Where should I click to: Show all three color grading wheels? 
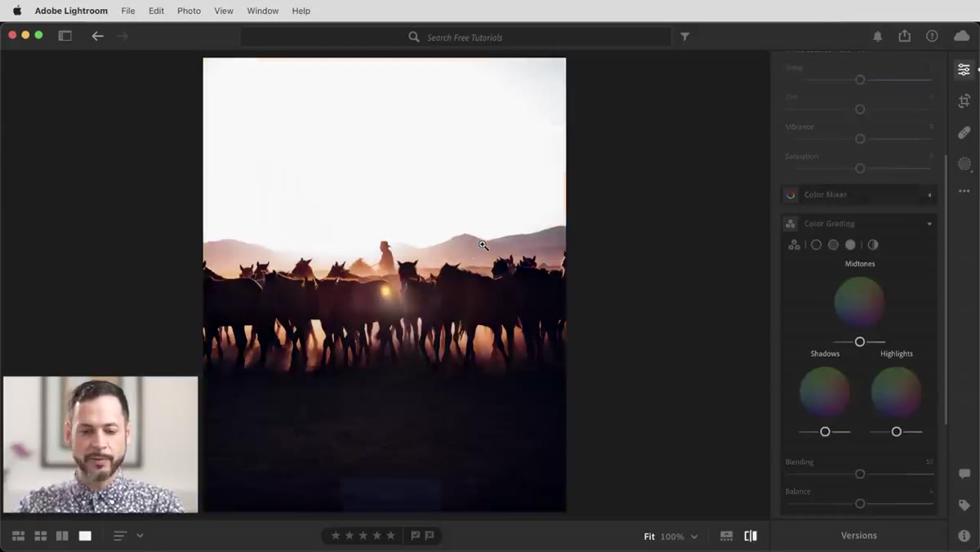pos(794,245)
